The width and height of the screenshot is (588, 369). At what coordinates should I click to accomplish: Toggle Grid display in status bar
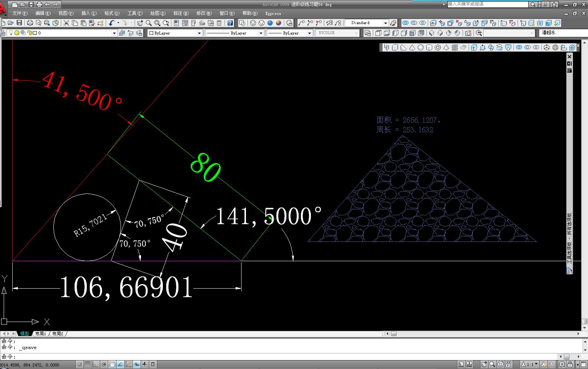(88, 365)
